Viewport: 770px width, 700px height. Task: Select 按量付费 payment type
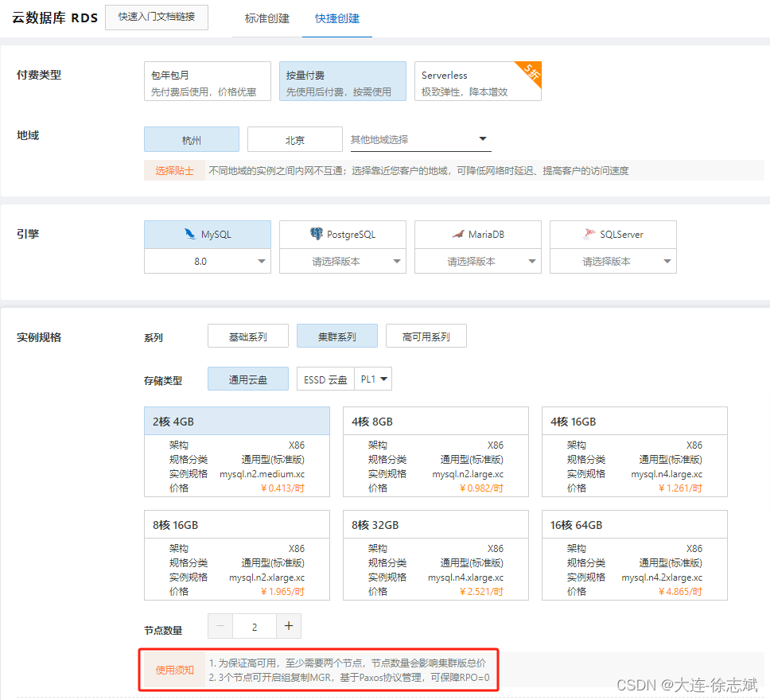coord(342,80)
